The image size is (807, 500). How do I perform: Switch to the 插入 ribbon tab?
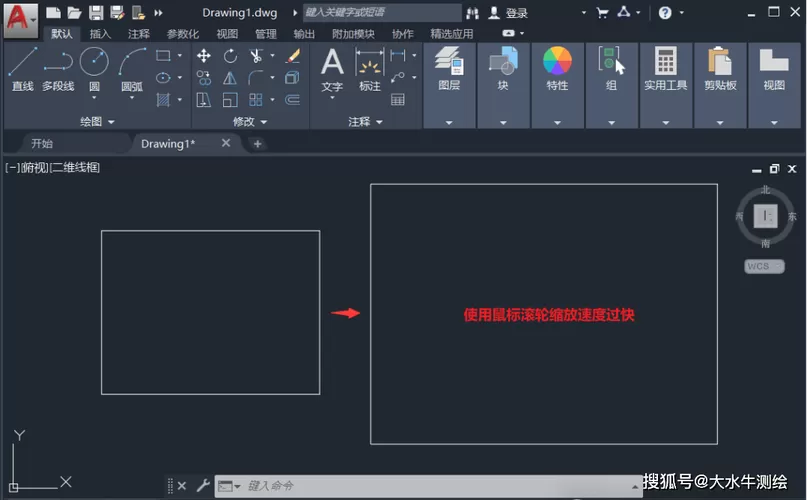click(100, 34)
